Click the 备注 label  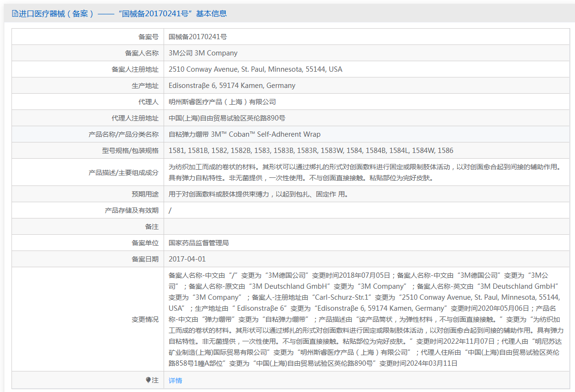pos(152,227)
